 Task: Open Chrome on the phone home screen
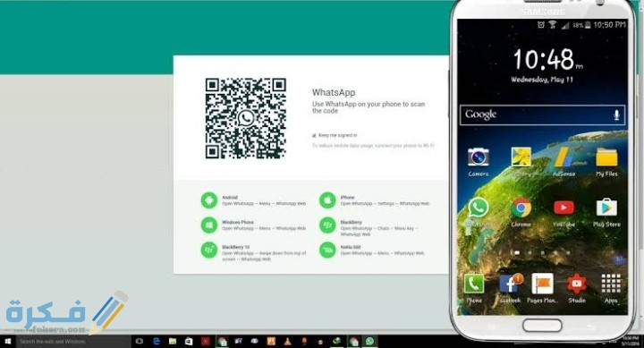tap(521, 208)
